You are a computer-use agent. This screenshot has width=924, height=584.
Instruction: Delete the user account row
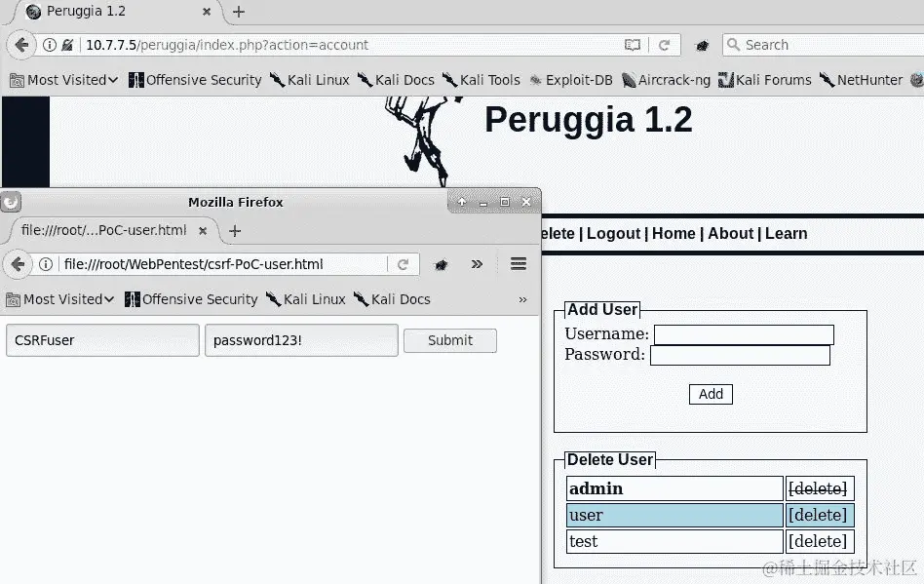(818, 515)
